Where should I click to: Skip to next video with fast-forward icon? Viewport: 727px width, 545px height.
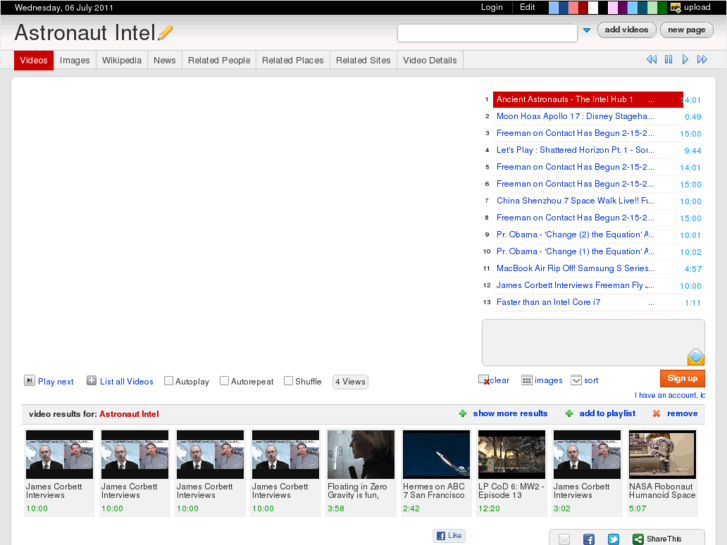tap(702, 59)
